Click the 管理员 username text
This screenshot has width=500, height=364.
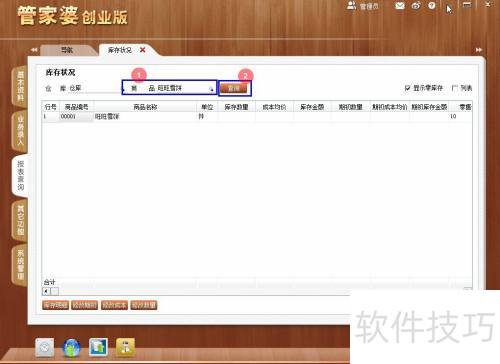(369, 6)
